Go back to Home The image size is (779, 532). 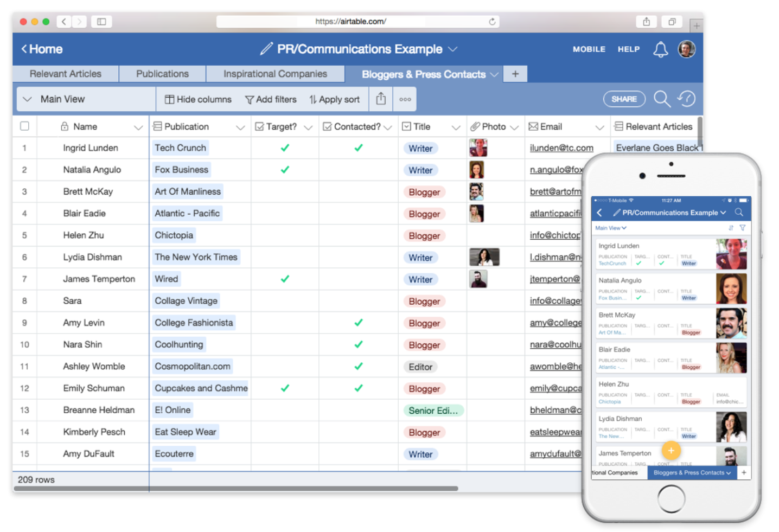coord(42,49)
